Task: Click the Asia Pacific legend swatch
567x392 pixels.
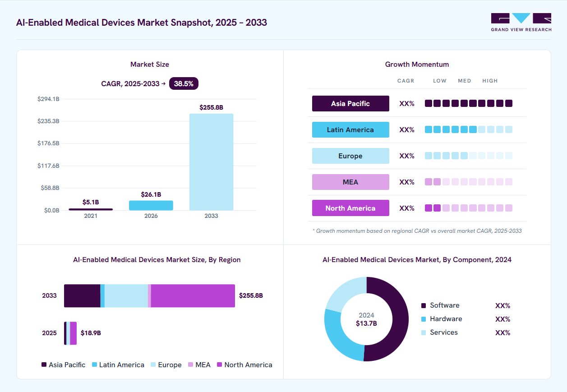Action: (x=44, y=364)
